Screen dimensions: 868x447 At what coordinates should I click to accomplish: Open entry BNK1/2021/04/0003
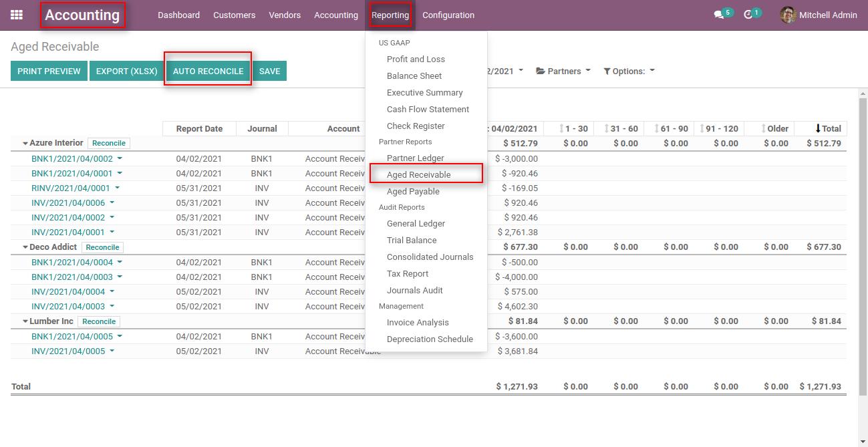click(72, 277)
